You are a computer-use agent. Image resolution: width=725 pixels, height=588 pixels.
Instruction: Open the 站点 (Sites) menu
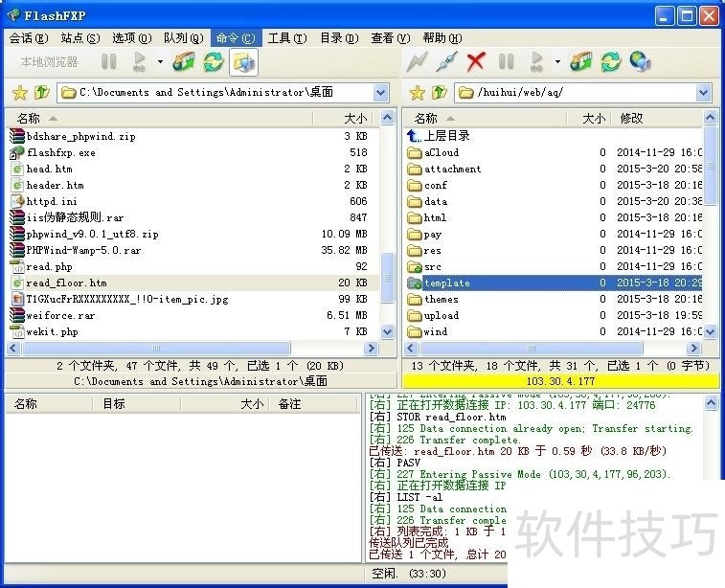tap(79, 38)
